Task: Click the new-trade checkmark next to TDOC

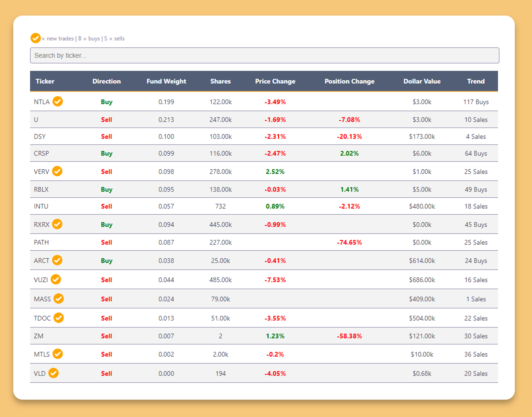Action: coord(59,318)
